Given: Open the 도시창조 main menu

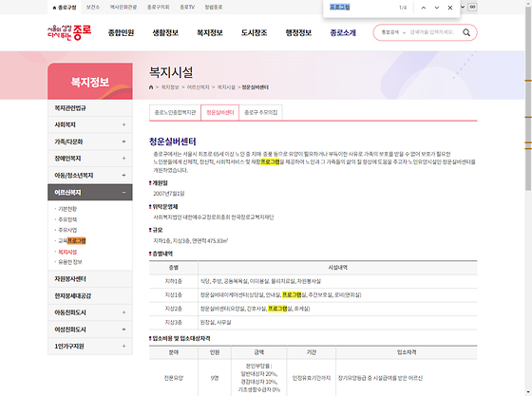Looking at the screenshot, I should tap(255, 33).
